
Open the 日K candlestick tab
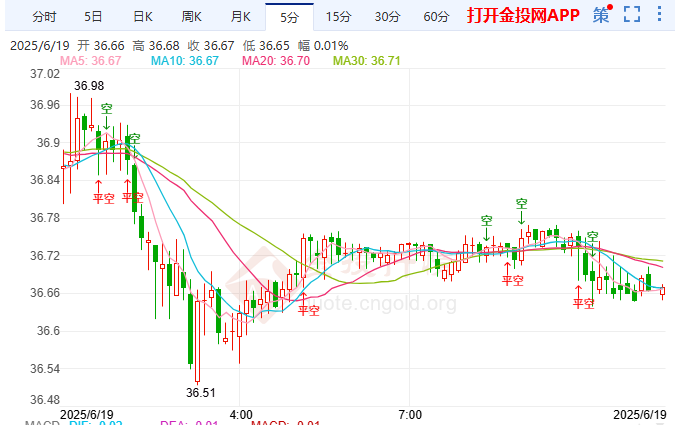coord(142,17)
